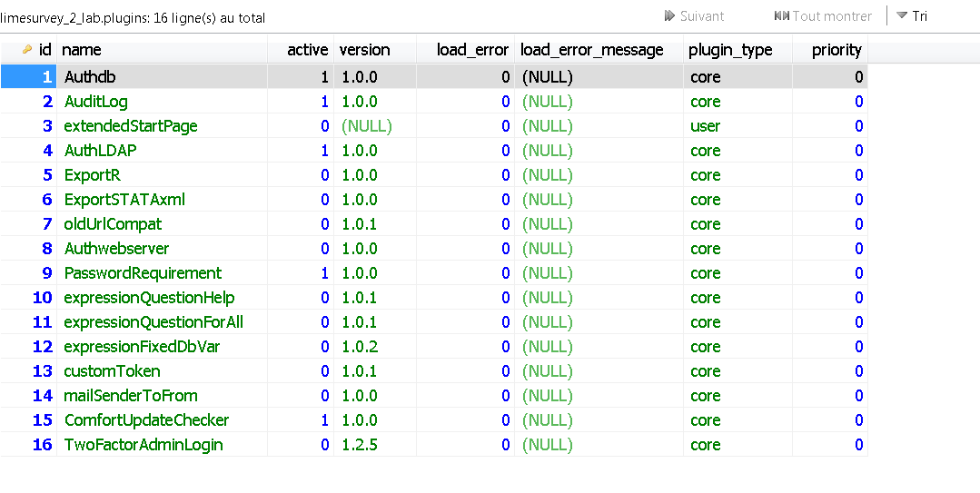The height and width of the screenshot is (493, 980).
Task: Select the TwoFactorAdminLogin row name
Action: pos(144,445)
